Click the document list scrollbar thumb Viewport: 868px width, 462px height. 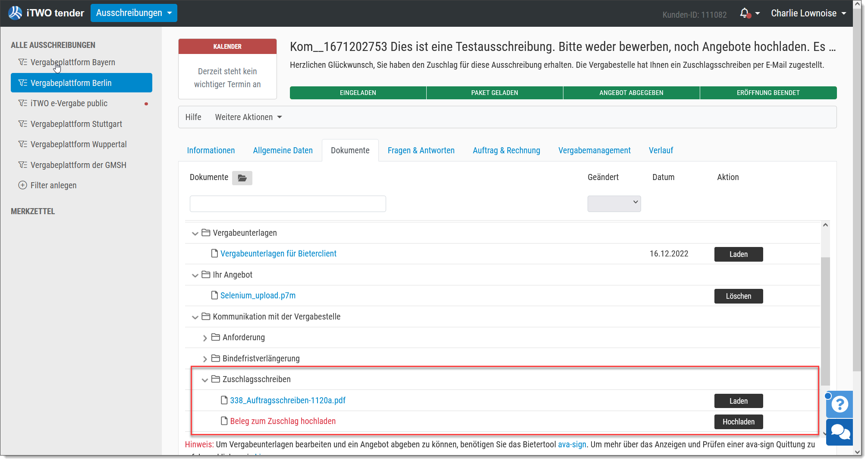[x=825, y=321]
